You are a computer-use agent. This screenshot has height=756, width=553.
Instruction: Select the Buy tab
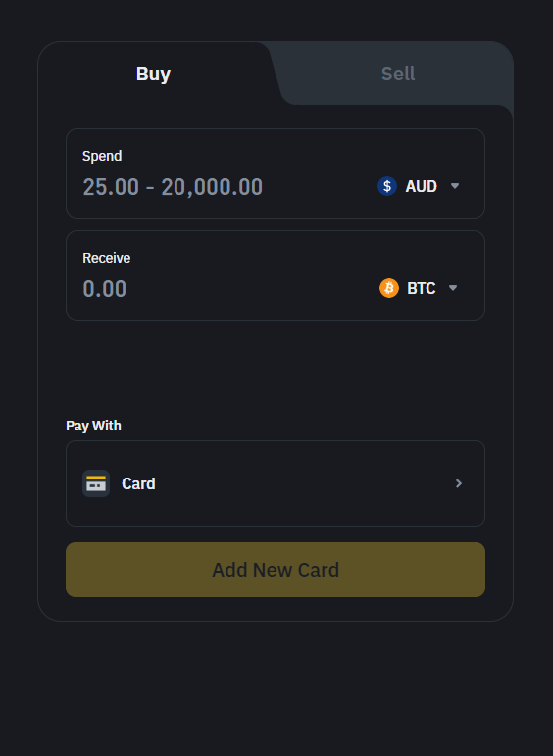pos(153,74)
